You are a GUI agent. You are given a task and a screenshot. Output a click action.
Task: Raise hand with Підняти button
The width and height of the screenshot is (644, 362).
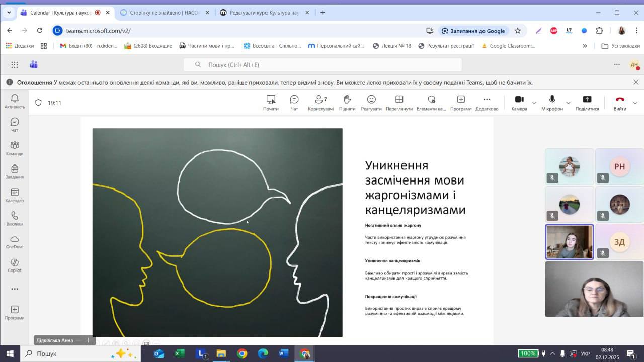pos(347,103)
